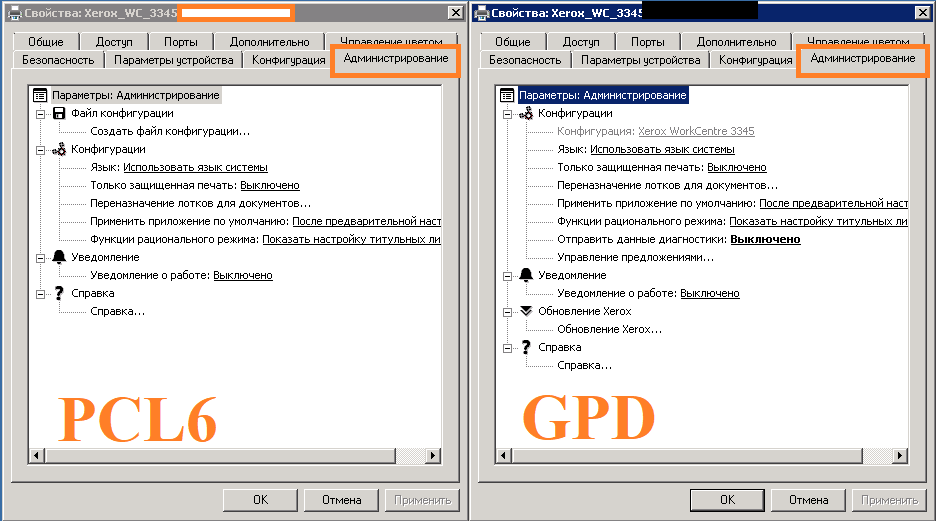Viewport: 936px width, 521px height.
Task: Open Доступ tab in PCL6 window
Action: [114, 42]
